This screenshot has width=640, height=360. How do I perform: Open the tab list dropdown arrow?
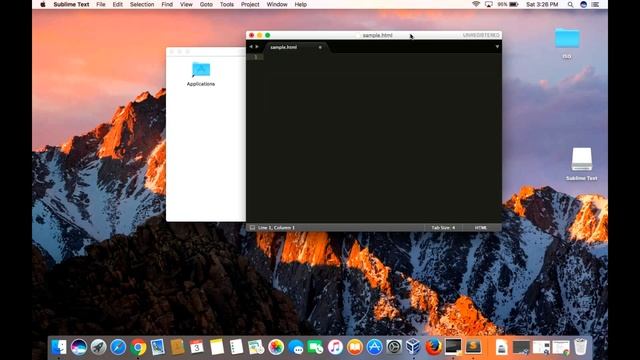pyautogui.click(x=497, y=47)
